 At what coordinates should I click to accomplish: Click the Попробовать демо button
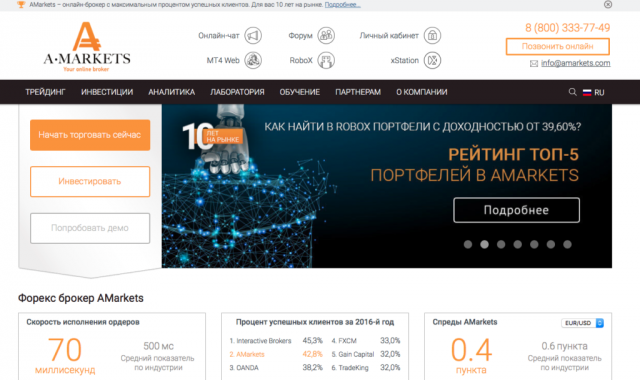pyautogui.click(x=90, y=228)
